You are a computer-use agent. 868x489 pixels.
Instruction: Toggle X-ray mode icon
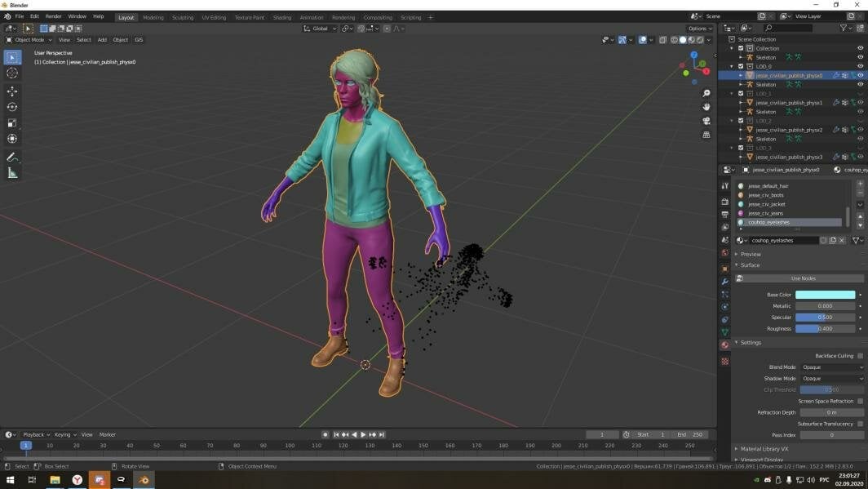point(662,40)
